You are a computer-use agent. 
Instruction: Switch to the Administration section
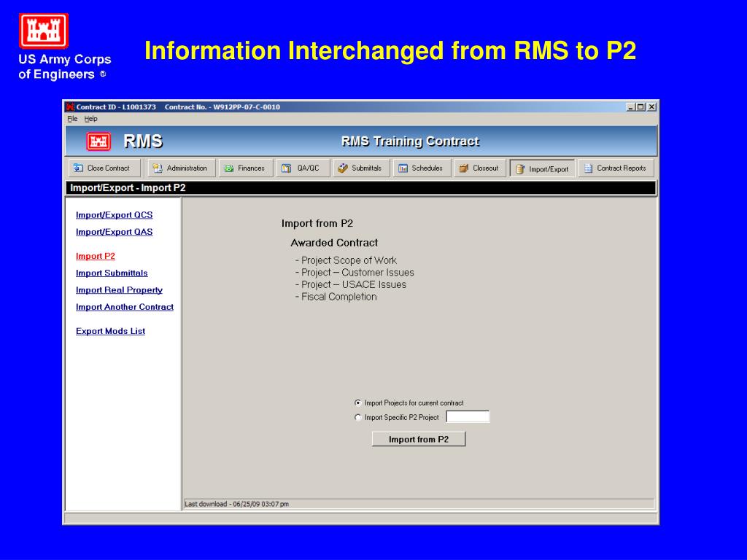pos(181,168)
